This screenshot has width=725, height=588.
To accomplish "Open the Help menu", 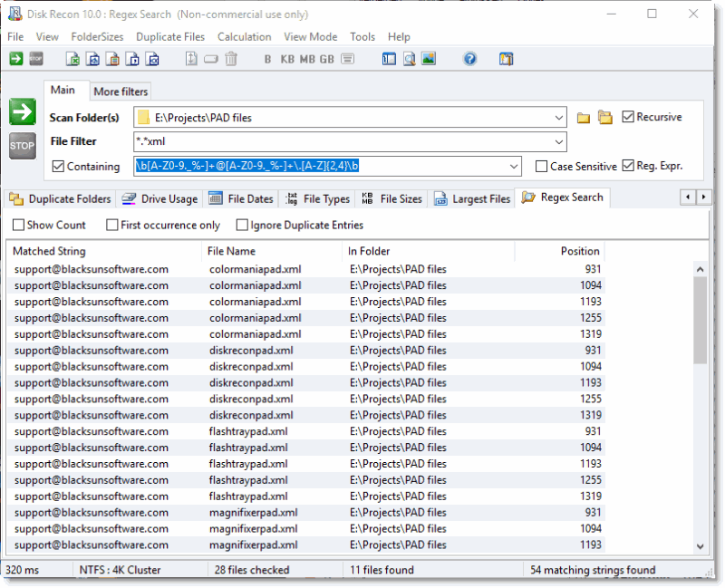I will point(399,37).
